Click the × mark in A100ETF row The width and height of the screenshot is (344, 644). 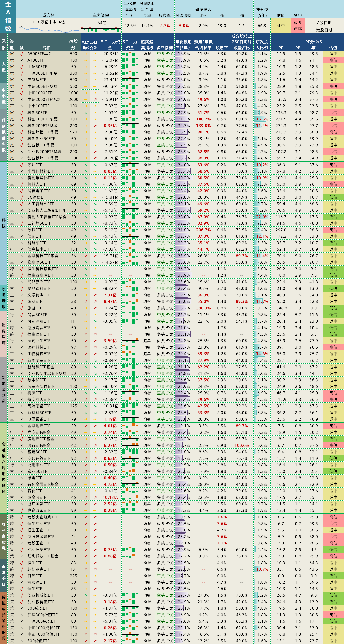click(x=22, y=60)
